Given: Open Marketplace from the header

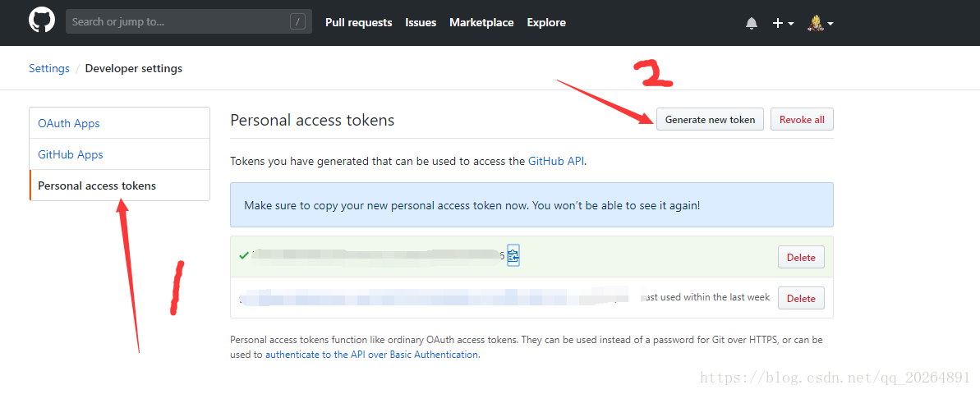Looking at the screenshot, I should 481,22.
